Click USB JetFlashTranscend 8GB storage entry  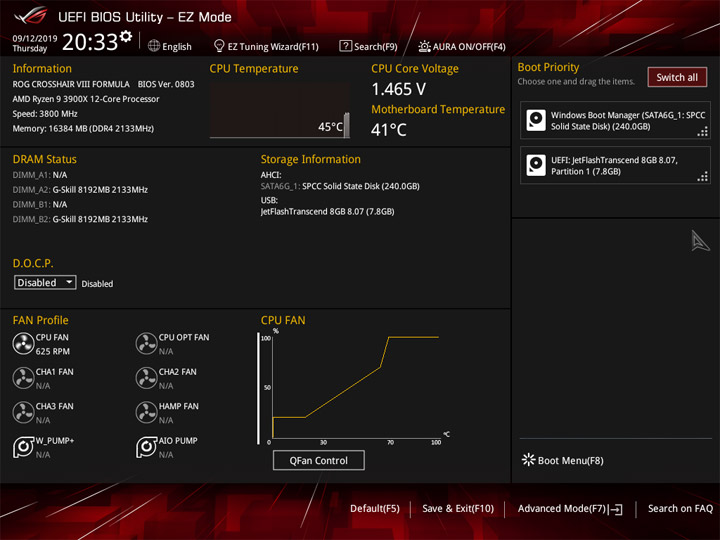327,212
